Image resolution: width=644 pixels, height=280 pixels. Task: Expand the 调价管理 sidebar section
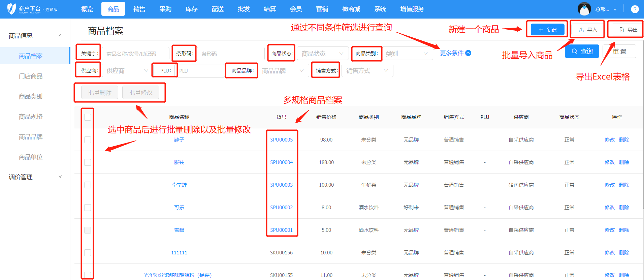tap(35, 177)
